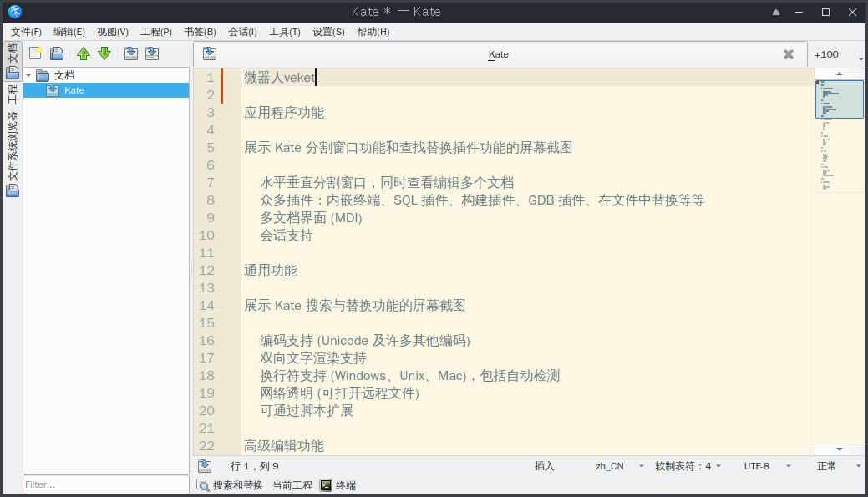Open the +100 hidden tabs dropdown
Screen dimensions: 868x497
click(838, 54)
